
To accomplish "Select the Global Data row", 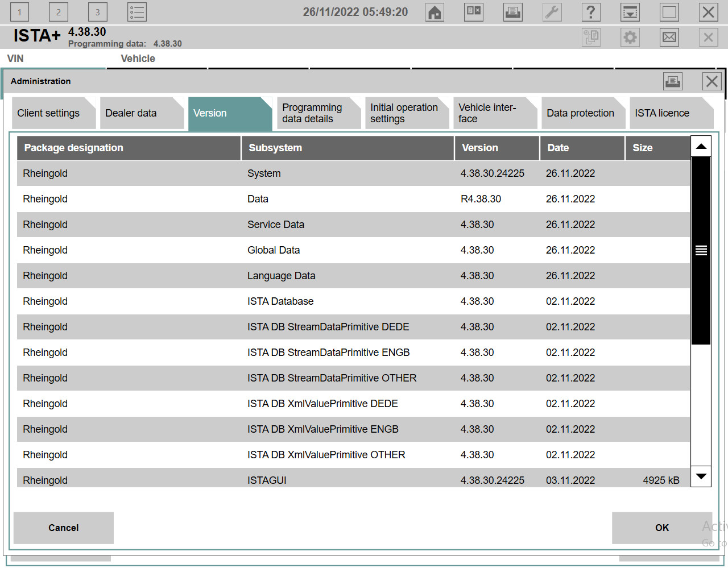I will pyautogui.click(x=353, y=250).
